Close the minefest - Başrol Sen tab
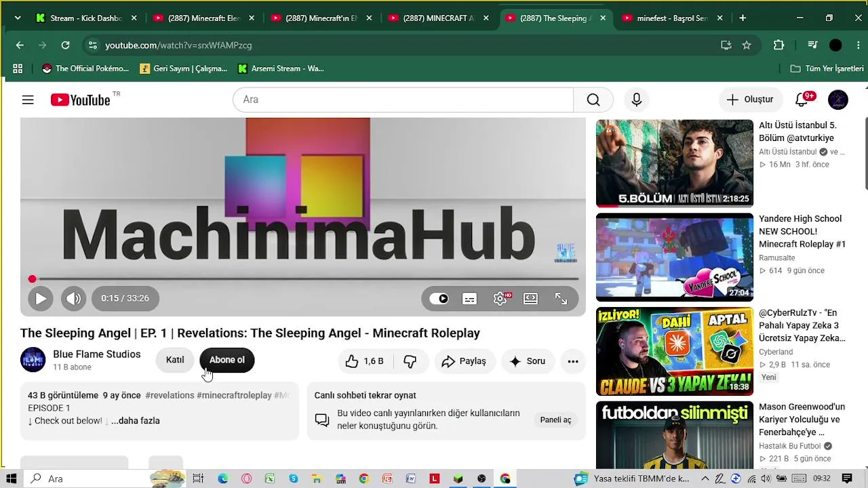The image size is (868, 488). 720,18
